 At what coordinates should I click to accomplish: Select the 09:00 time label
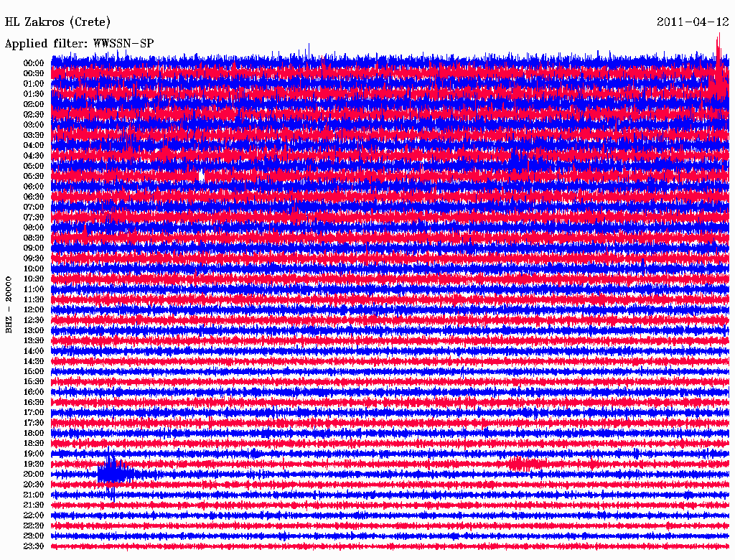34,248
